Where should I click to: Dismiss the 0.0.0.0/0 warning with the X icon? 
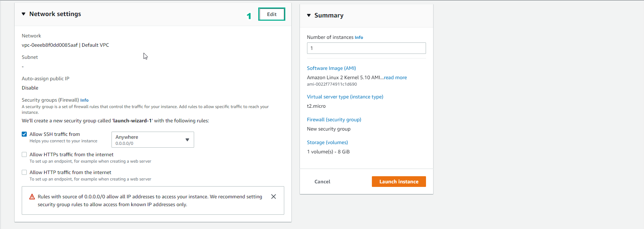tap(274, 197)
